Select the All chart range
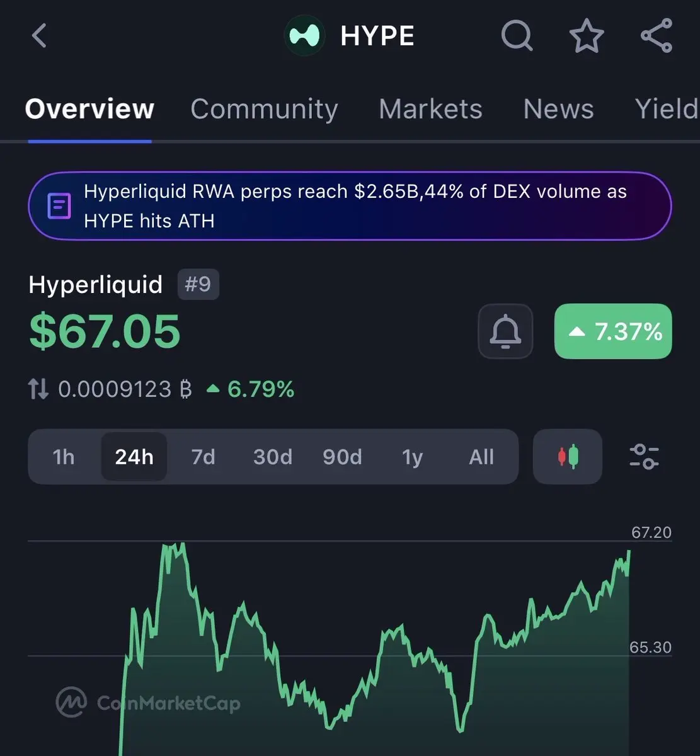 [x=481, y=457]
